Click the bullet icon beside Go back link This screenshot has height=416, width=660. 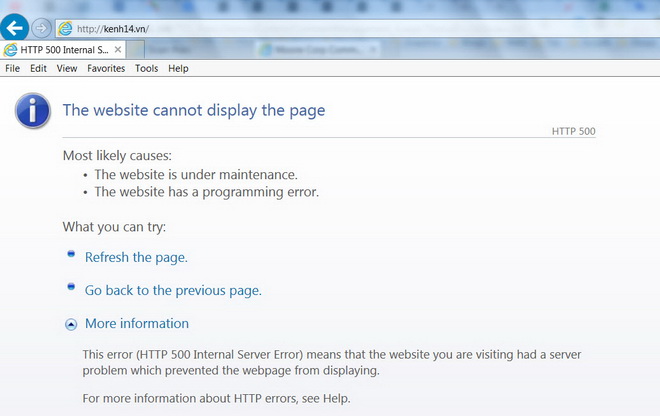tap(71, 288)
